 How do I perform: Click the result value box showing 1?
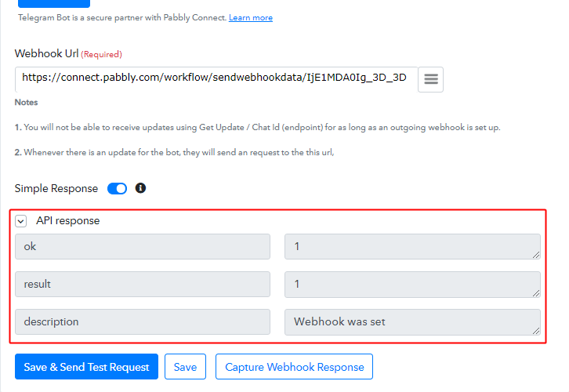click(412, 284)
